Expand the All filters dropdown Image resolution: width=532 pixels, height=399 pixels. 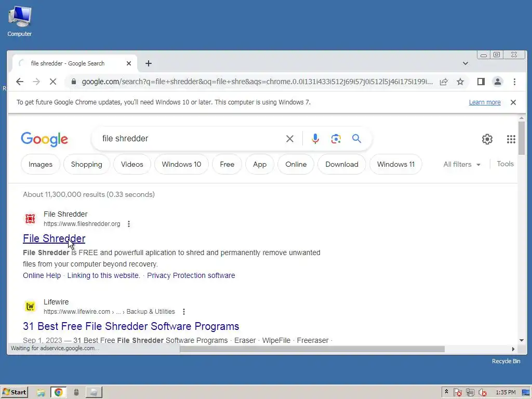tap(462, 164)
